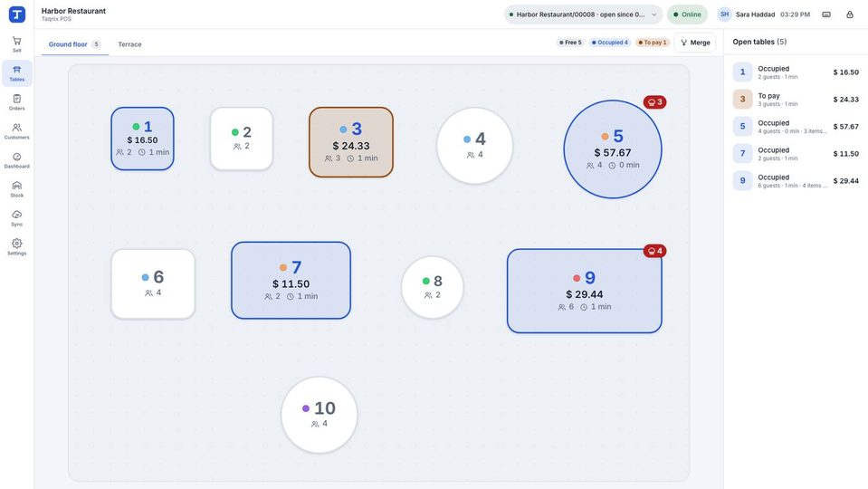Click the Online status indicator

click(x=687, y=14)
